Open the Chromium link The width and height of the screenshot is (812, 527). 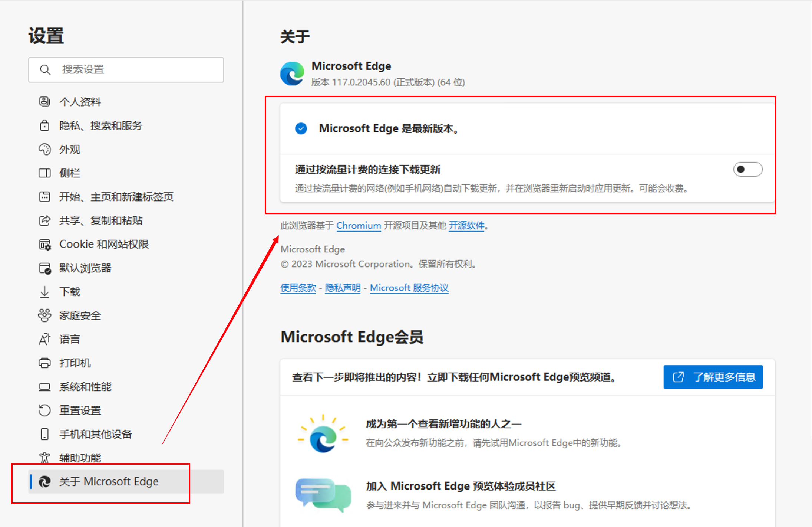359,226
